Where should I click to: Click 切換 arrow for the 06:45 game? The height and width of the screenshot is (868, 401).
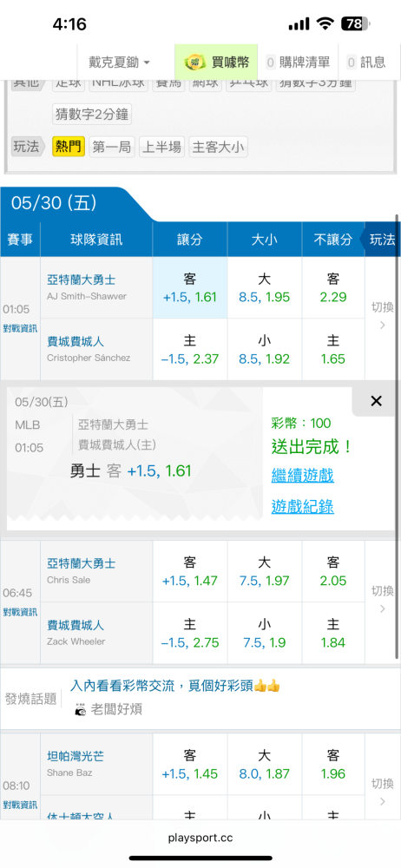pyautogui.click(x=382, y=600)
